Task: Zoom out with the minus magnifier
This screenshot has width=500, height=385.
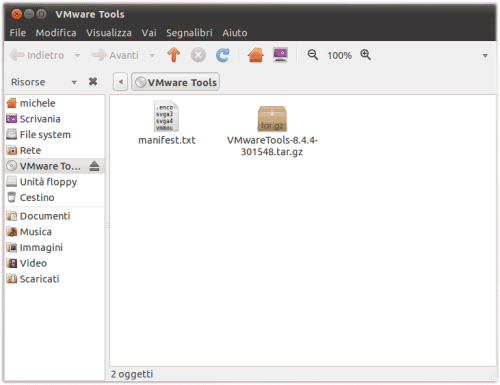Action: [312, 55]
